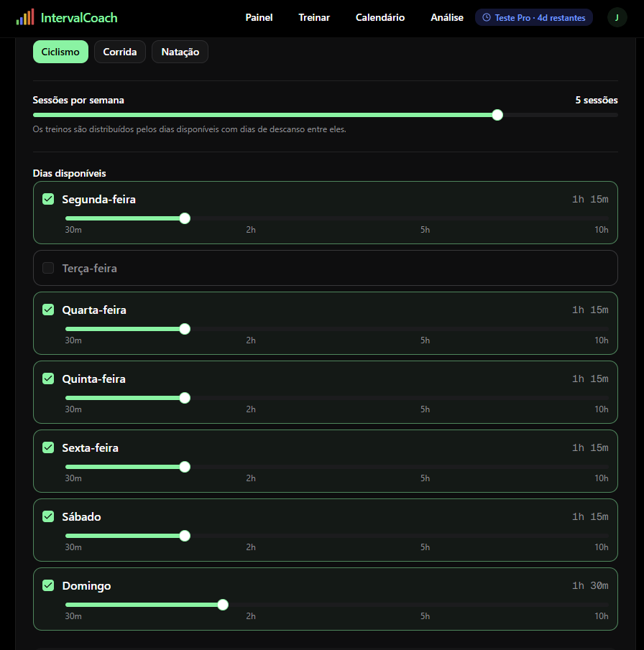Toggle the Domingo checkbox
Screen dimensions: 644x650
click(x=48, y=585)
